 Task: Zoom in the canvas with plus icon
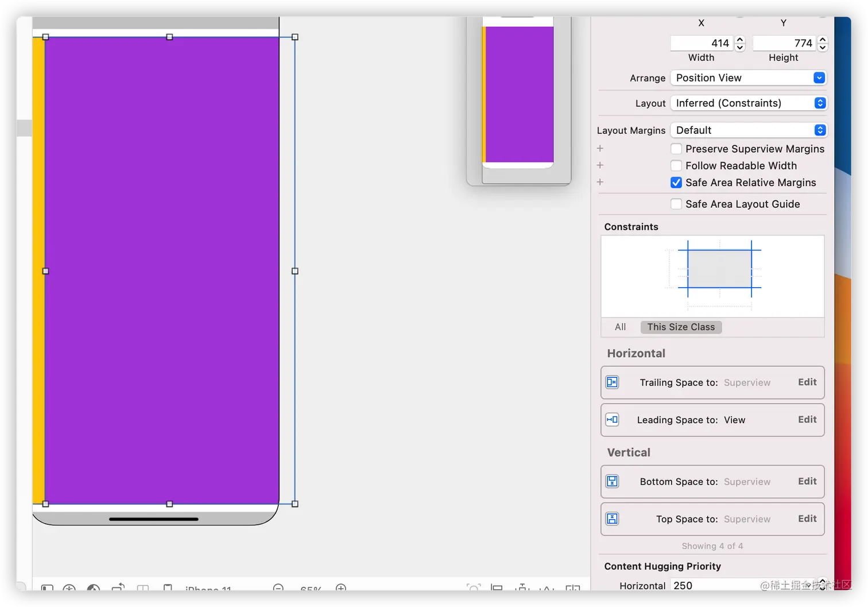341,587
